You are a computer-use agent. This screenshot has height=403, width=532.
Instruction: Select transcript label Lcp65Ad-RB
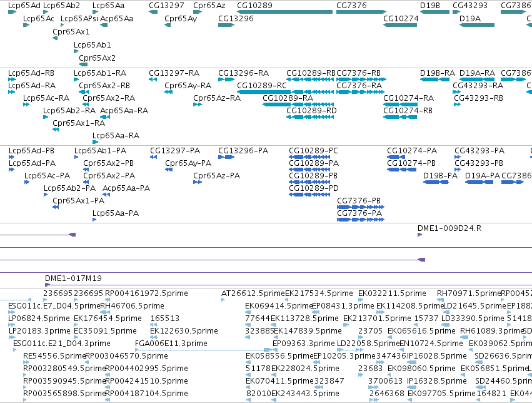[x=31, y=73]
